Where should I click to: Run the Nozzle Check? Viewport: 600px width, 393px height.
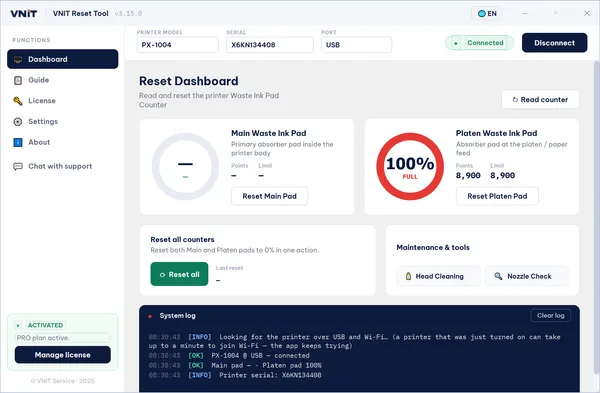(x=527, y=276)
